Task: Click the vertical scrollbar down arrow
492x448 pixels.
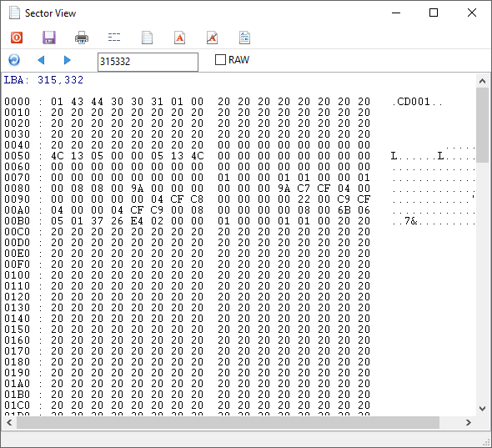Action: tap(482, 409)
